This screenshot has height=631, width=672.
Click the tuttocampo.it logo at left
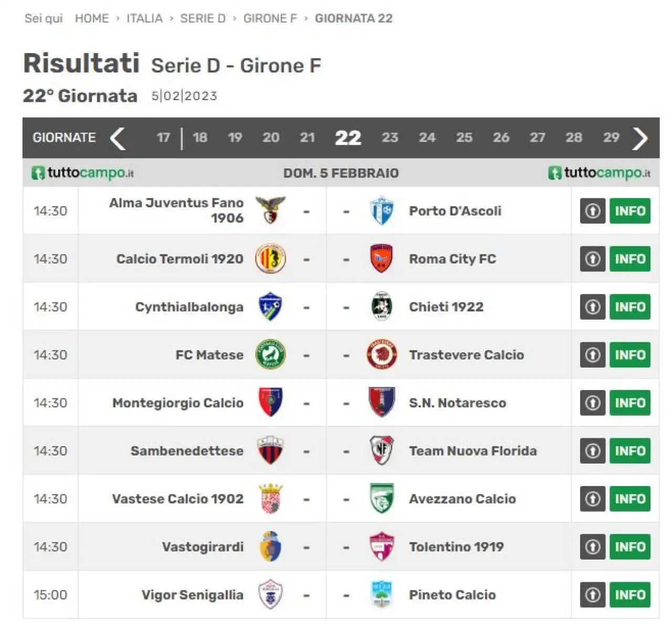pos(82,173)
